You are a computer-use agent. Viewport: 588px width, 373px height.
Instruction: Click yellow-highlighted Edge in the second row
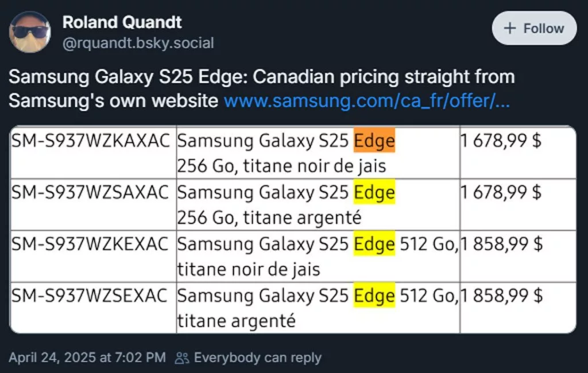374,193
